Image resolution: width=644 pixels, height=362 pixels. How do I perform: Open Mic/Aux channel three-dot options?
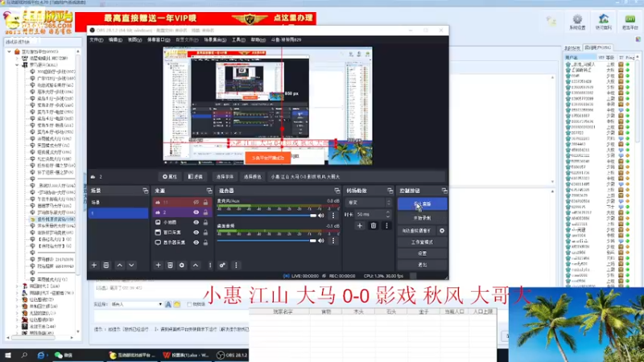pos(333,215)
